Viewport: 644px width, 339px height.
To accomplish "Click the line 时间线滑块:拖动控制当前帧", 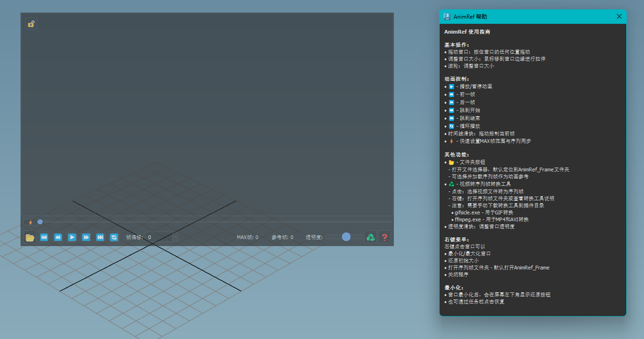I will click(479, 134).
